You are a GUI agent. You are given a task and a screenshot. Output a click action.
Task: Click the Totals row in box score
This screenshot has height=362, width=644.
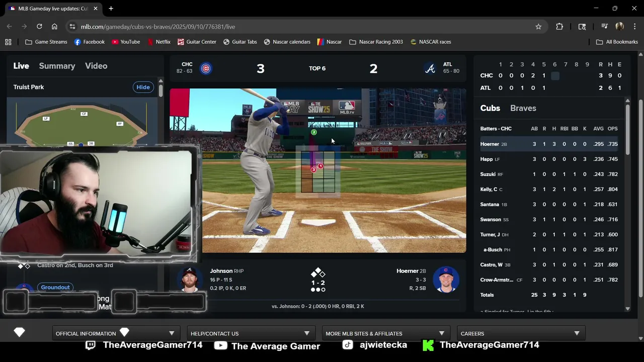coord(549,295)
